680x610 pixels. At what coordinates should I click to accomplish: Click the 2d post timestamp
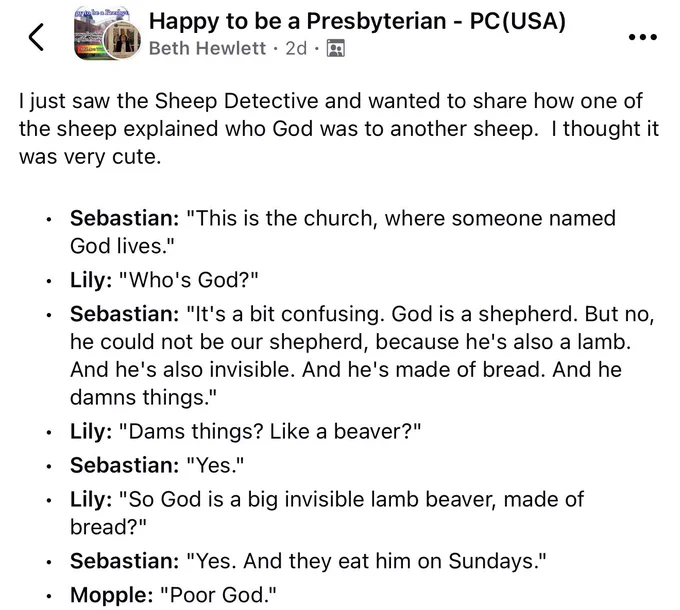pyautogui.click(x=296, y=48)
